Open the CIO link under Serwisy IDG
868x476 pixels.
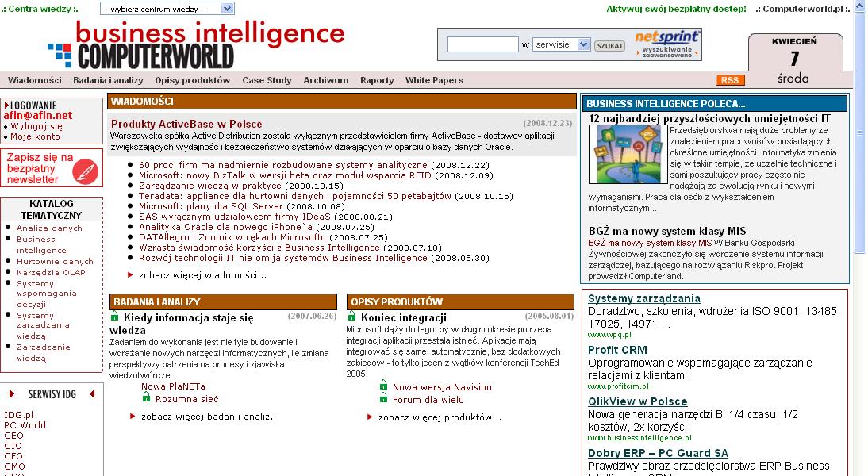[x=13, y=446]
